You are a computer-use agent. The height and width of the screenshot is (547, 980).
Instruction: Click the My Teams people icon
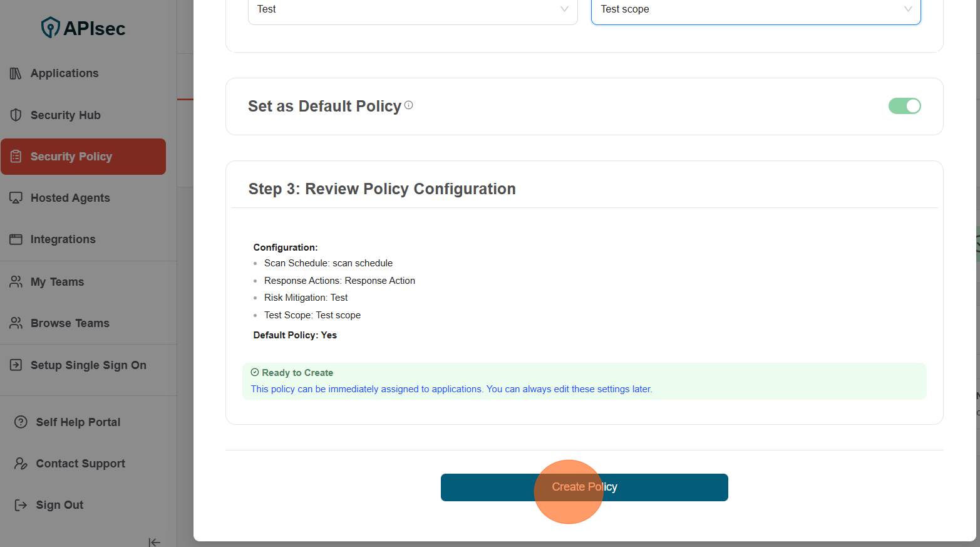tap(16, 281)
